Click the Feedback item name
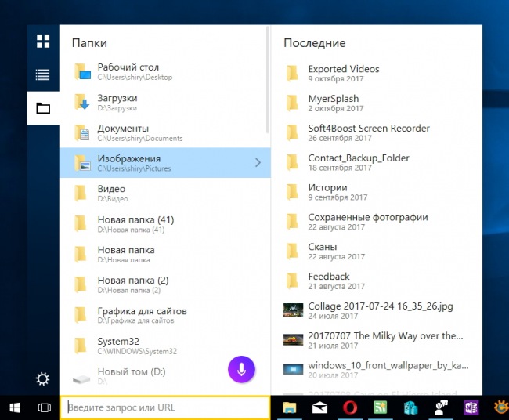 click(329, 277)
